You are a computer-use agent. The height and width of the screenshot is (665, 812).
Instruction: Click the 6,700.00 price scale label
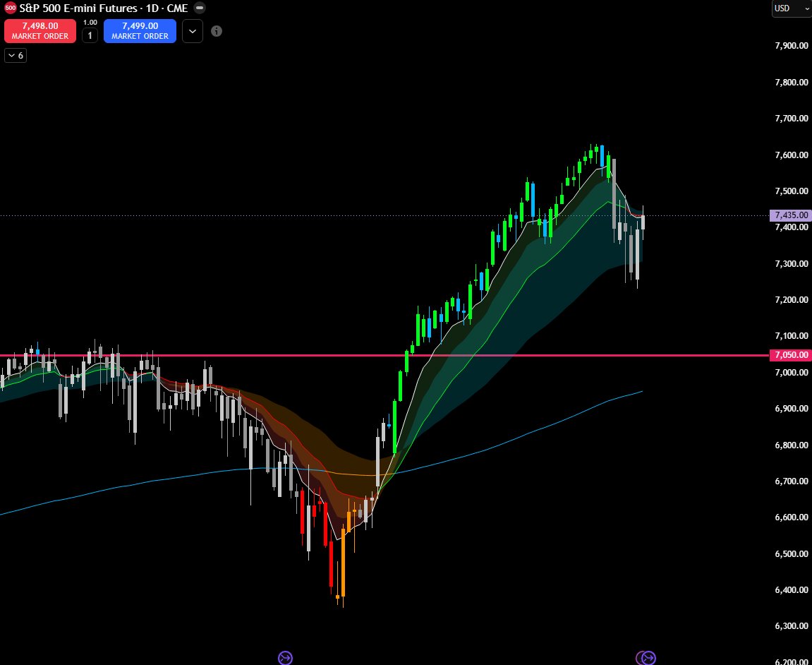pyautogui.click(x=792, y=481)
